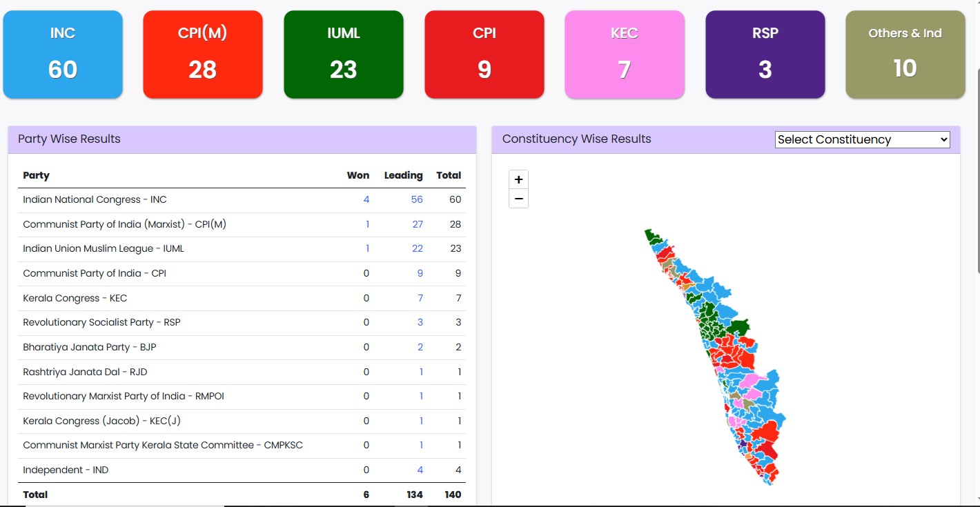Open RSP leading count 3
This screenshot has height=507, width=980.
click(420, 322)
